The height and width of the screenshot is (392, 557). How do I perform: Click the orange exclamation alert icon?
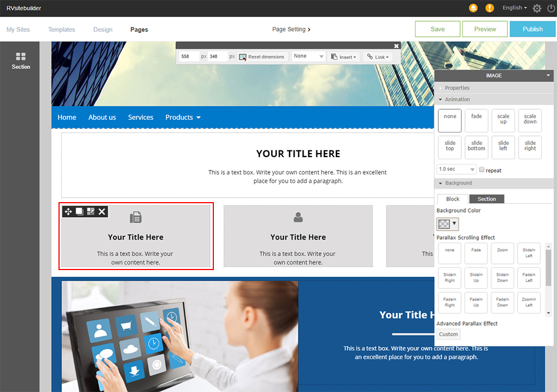coord(490,8)
